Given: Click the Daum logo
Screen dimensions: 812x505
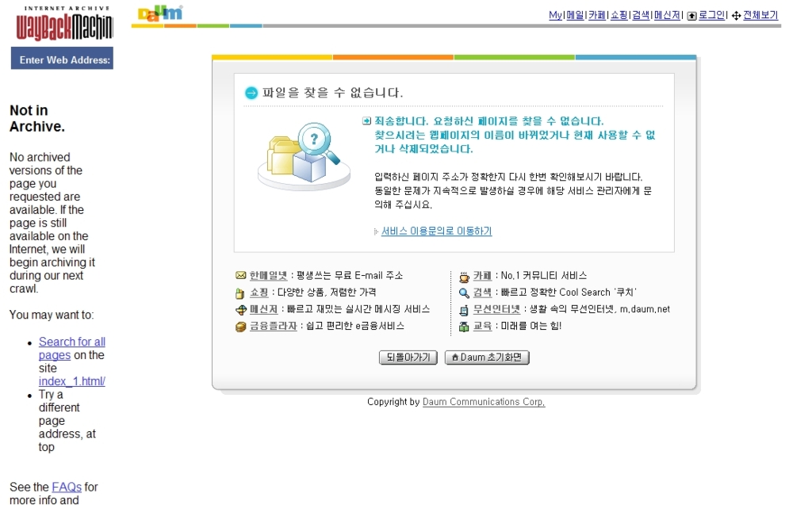Looking at the screenshot, I should 160,13.
